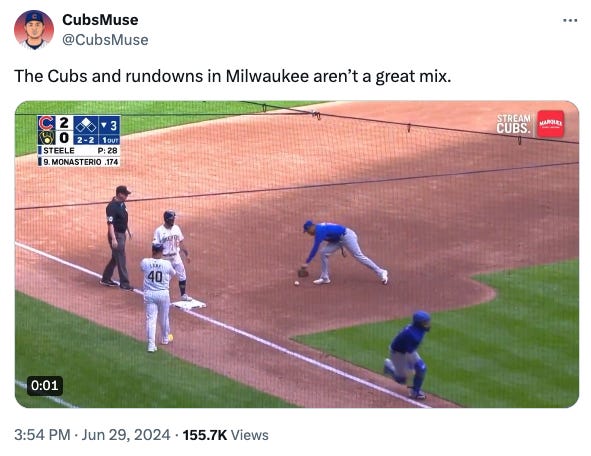Click the red Marquee network logo
The image size is (591, 456).
[550, 124]
